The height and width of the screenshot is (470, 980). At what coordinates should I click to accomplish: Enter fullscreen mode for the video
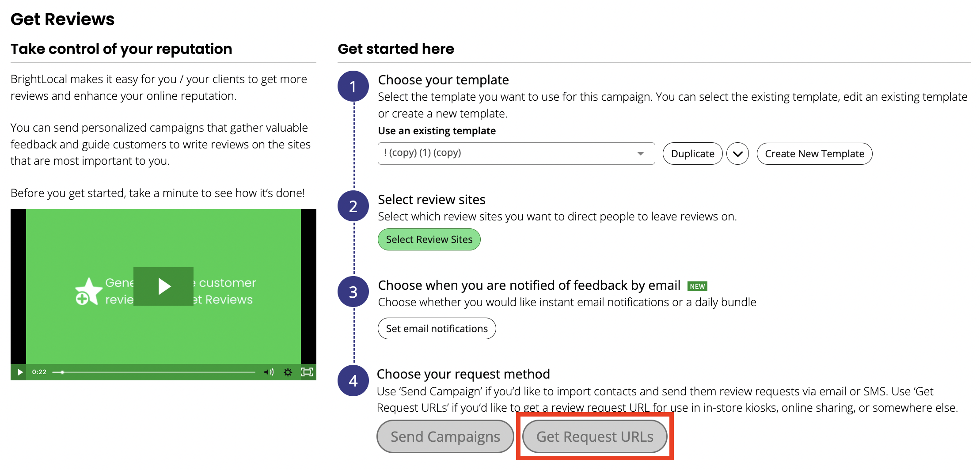(307, 372)
